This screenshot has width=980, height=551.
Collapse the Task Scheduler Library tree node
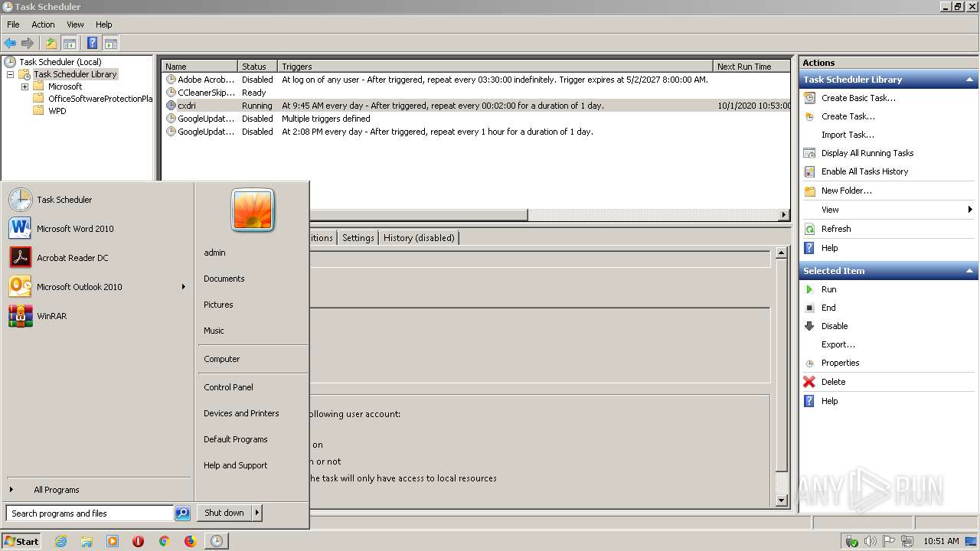10,74
